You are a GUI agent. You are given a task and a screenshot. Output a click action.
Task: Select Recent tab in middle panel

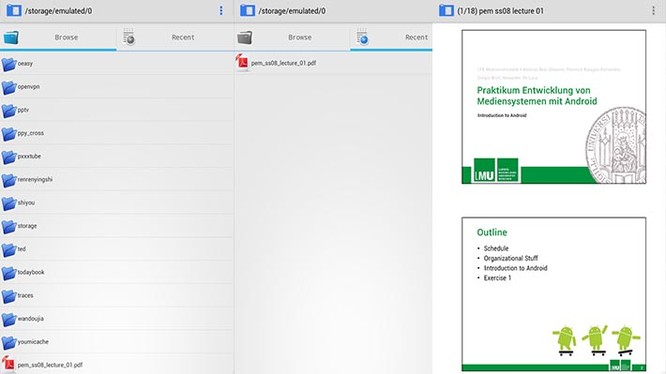tap(391, 37)
